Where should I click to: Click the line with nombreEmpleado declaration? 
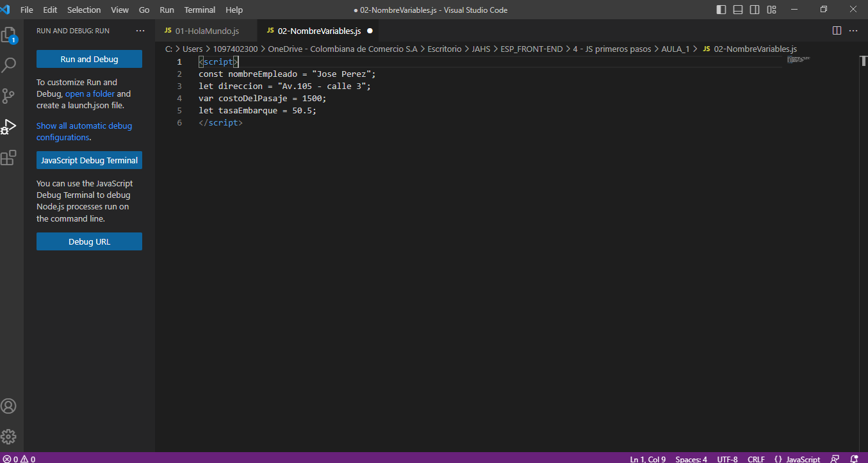287,74
